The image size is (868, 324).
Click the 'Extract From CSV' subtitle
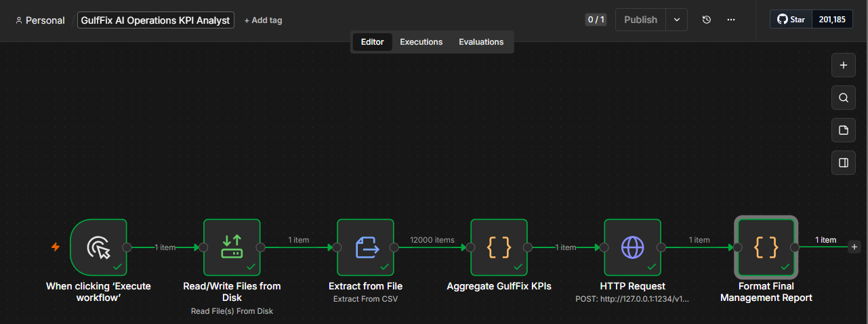tap(365, 299)
